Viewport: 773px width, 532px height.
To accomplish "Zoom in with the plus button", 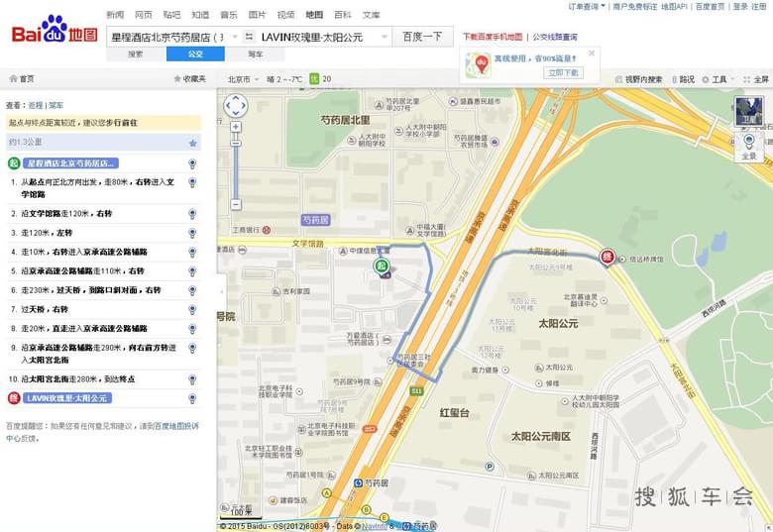I will [x=236, y=127].
